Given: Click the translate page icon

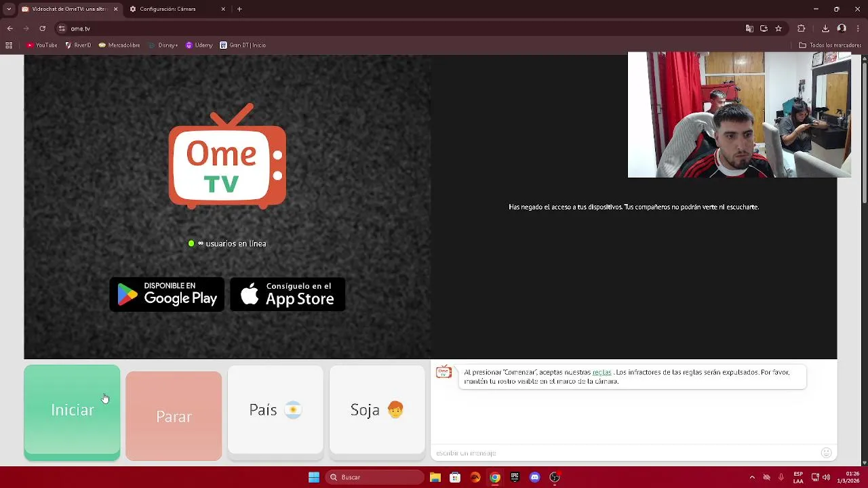Looking at the screenshot, I should (749, 28).
